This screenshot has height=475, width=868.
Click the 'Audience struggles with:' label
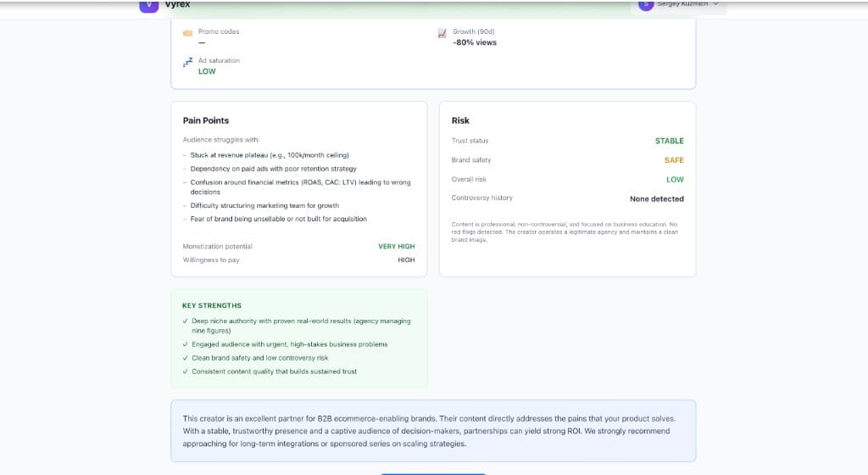click(x=221, y=140)
